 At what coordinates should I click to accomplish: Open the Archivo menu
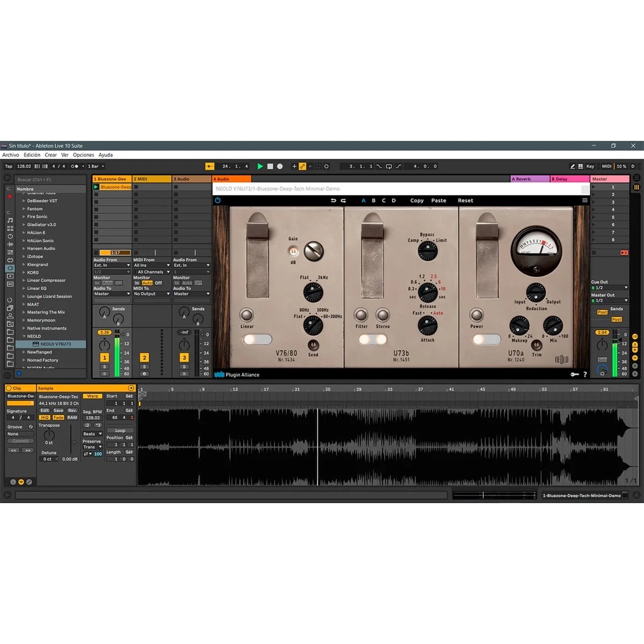pyautogui.click(x=11, y=155)
